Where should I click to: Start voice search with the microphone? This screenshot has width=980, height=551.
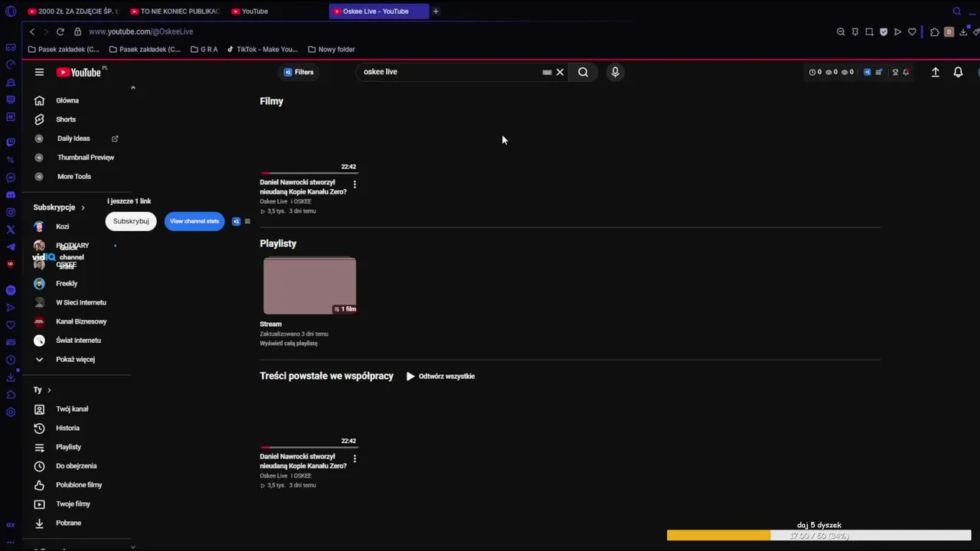click(615, 72)
